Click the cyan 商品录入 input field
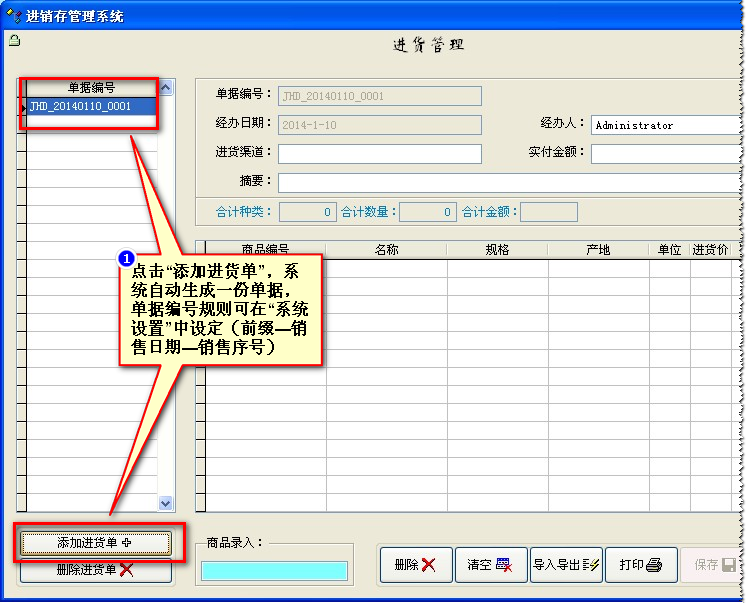This screenshot has height=603, width=753. tap(274, 571)
